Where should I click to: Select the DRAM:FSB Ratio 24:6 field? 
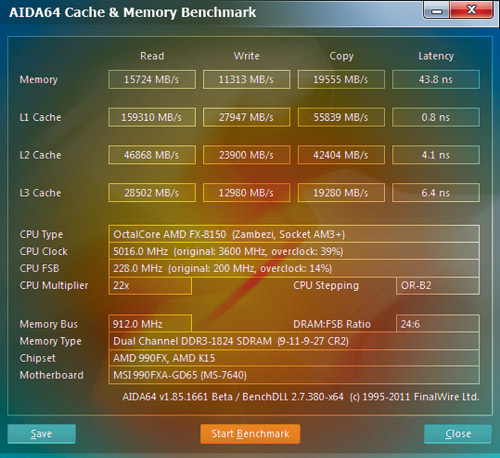pos(438,324)
